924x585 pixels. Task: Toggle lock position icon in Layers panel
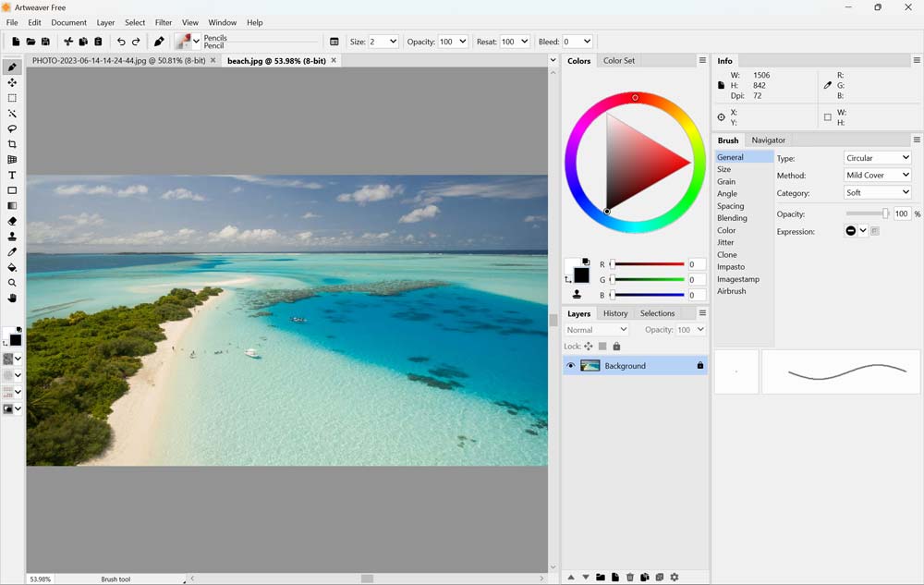pyautogui.click(x=589, y=347)
